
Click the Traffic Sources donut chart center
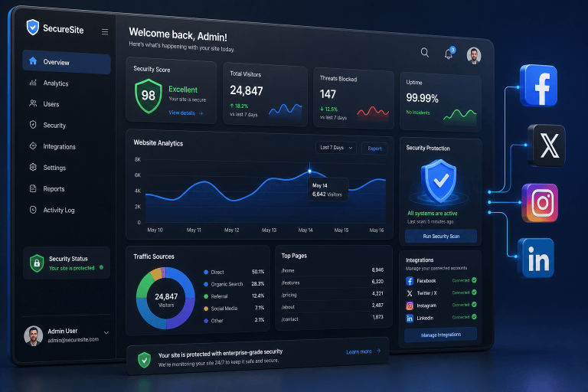pyautogui.click(x=165, y=299)
